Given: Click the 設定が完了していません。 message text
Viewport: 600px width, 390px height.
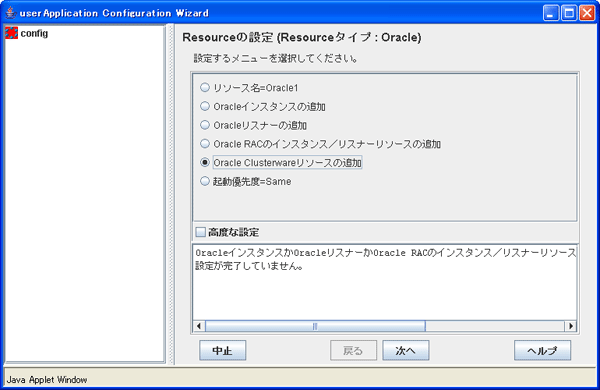Looking at the screenshot, I should click(249, 266).
